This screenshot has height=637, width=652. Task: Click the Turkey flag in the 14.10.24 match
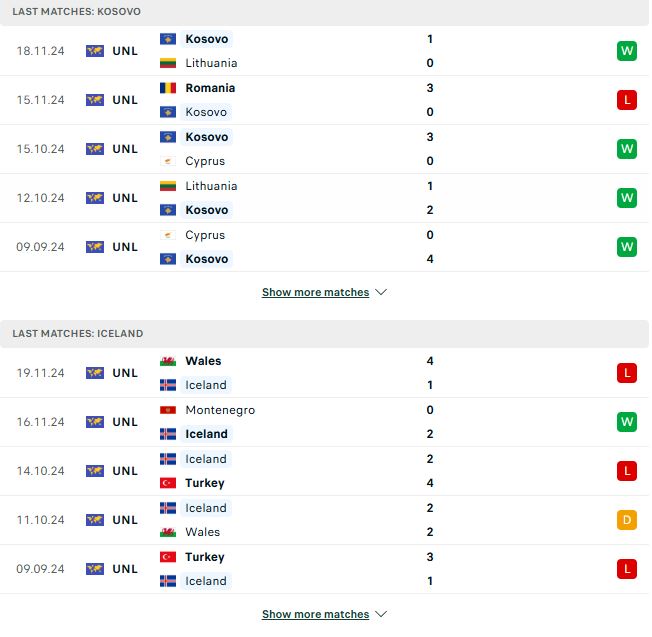pyautogui.click(x=168, y=483)
